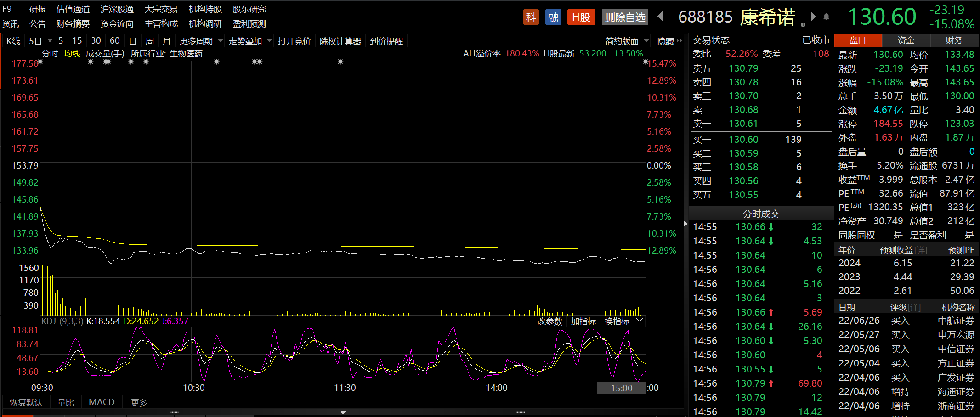This screenshot has width=980, height=417.
Task: Click the down triangle on bottom splitter bar
Action: (x=343, y=412)
